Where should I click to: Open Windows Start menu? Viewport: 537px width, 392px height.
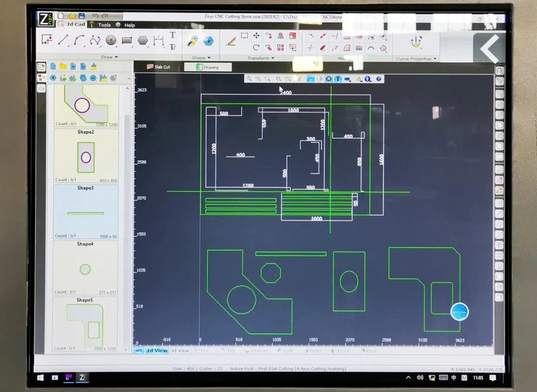tap(41, 377)
